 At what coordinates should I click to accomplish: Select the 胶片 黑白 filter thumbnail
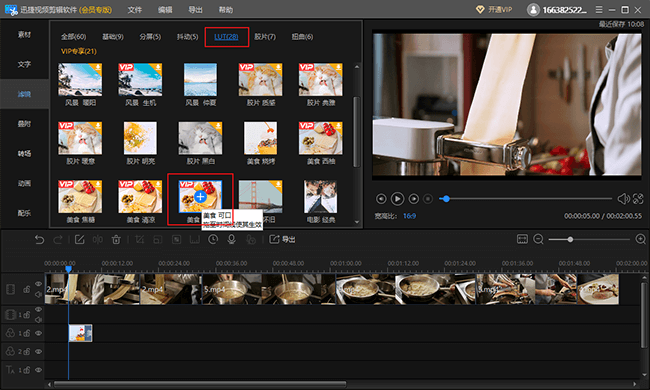coord(200,138)
